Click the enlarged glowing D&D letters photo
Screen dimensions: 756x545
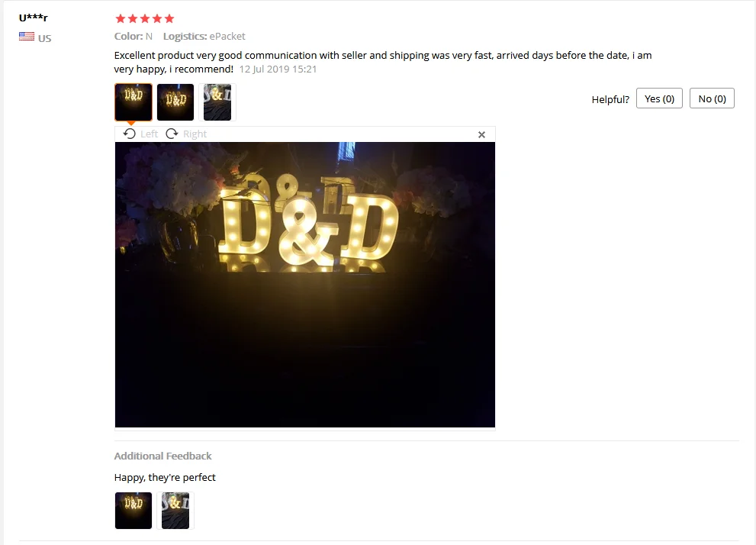(x=304, y=285)
